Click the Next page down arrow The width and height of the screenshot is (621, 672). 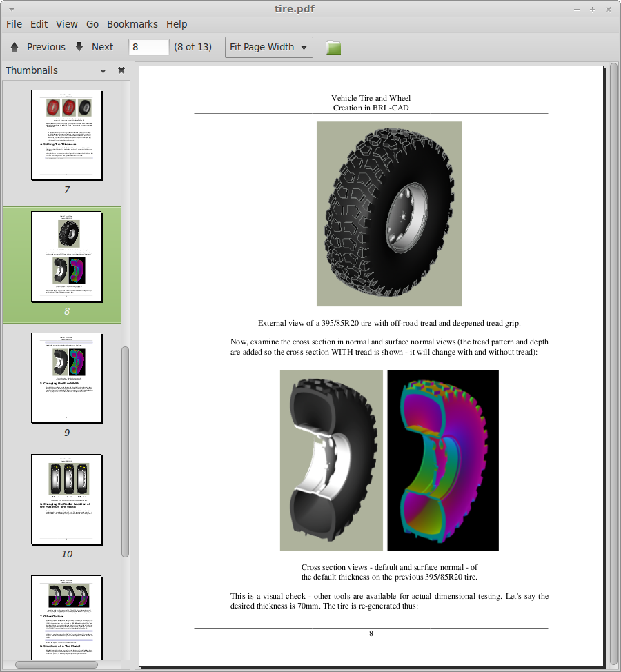point(79,47)
